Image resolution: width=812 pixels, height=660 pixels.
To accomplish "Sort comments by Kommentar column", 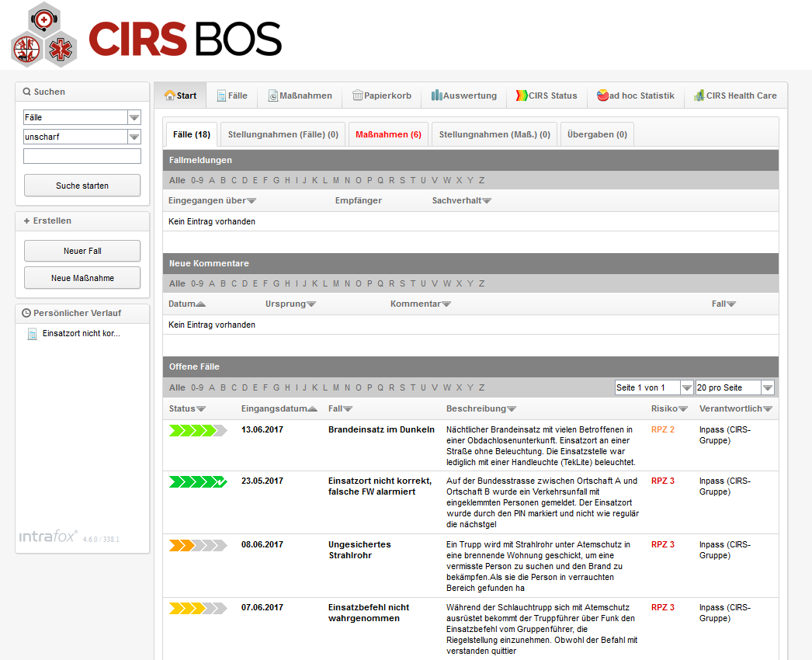I will pos(421,304).
